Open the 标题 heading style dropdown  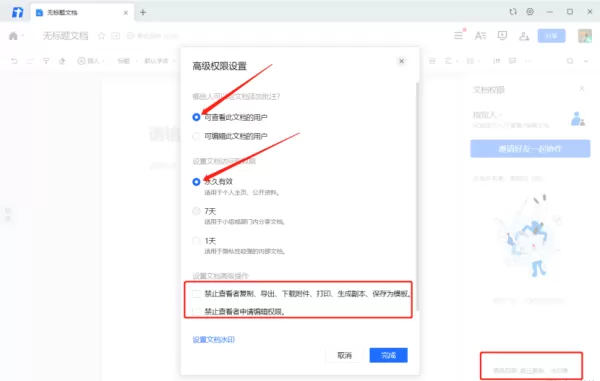pos(127,61)
